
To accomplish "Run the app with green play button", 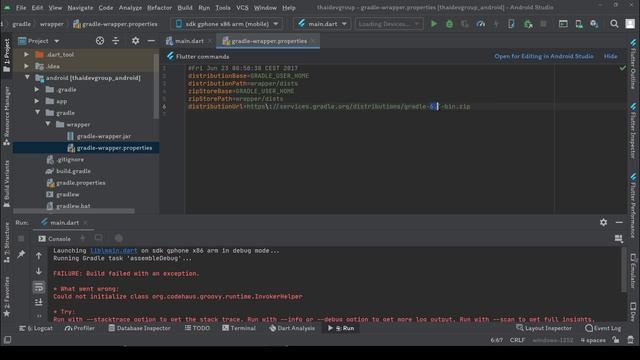I will (x=434, y=24).
